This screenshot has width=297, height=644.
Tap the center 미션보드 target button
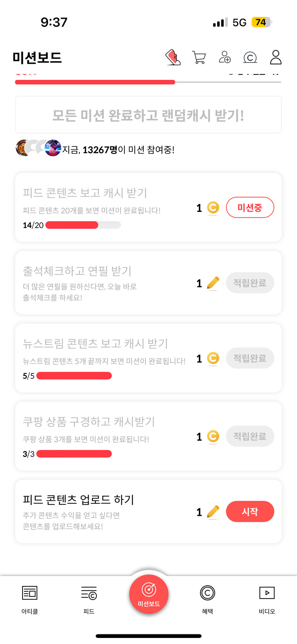pos(148,594)
